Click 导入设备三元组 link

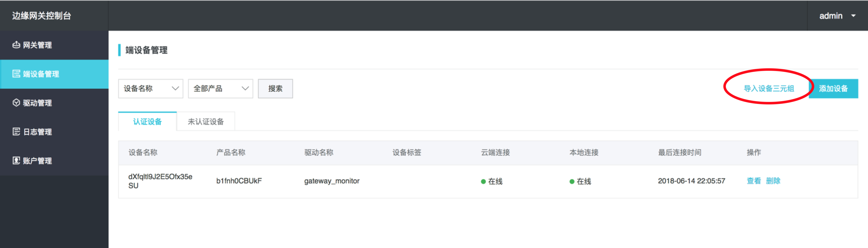point(769,89)
